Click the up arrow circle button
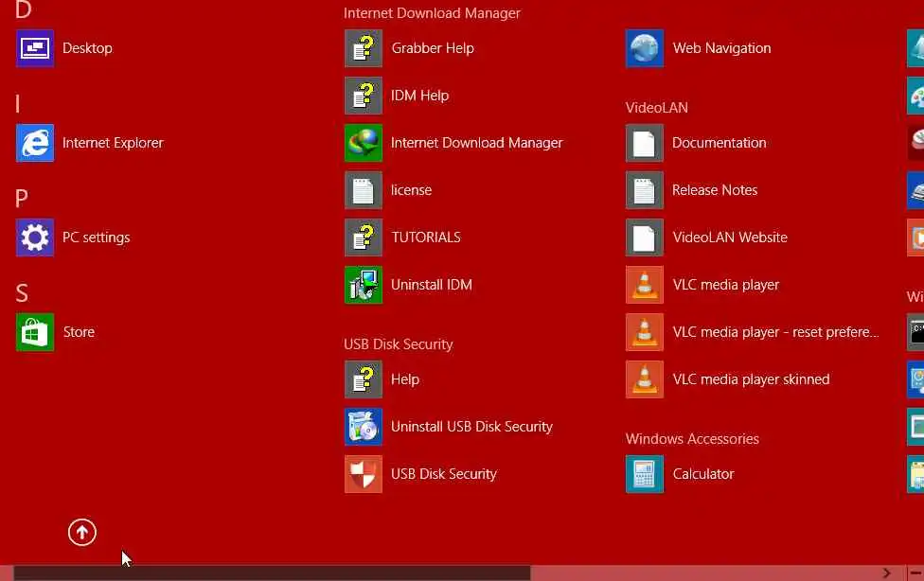The width and height of the screenshot is (924, 581). [x=82, y=533]
